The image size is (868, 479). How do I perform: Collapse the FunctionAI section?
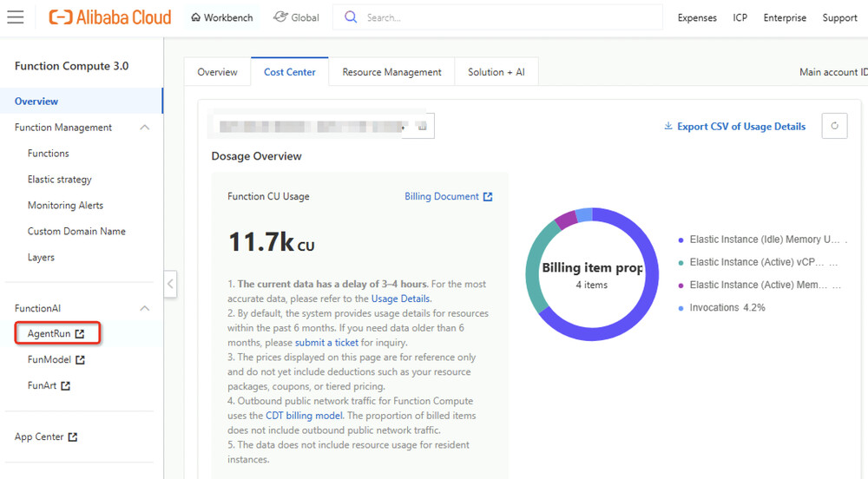click(x=145, y=308)
